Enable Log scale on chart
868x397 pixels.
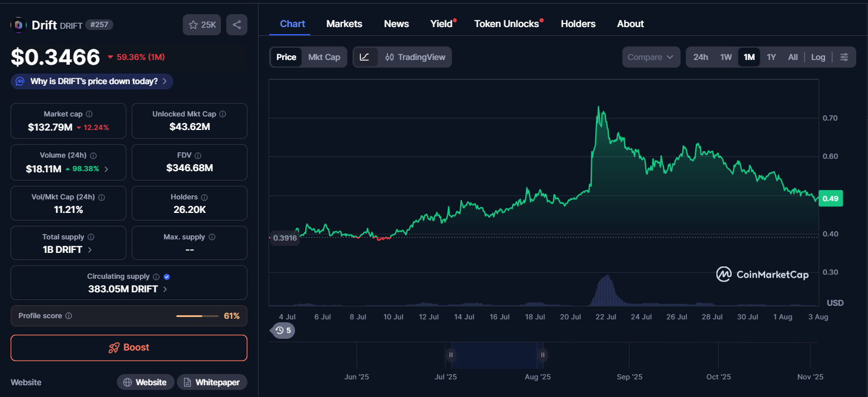[x=818, y=57]
